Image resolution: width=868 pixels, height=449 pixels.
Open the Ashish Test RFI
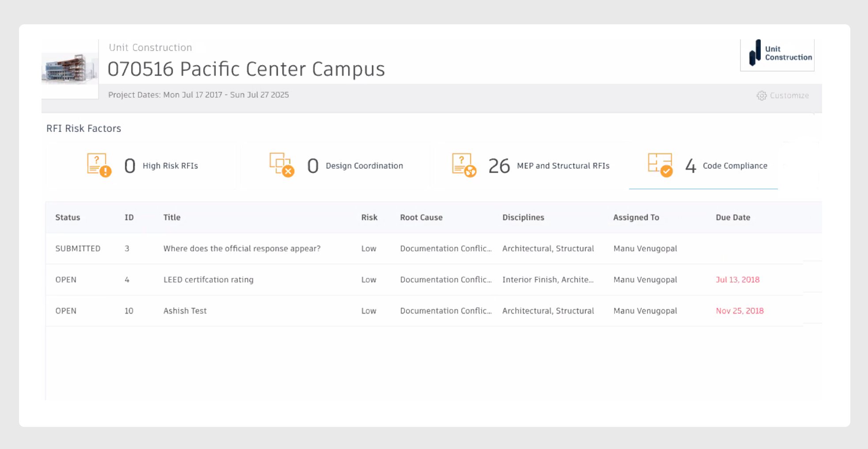tap(185, 311)
